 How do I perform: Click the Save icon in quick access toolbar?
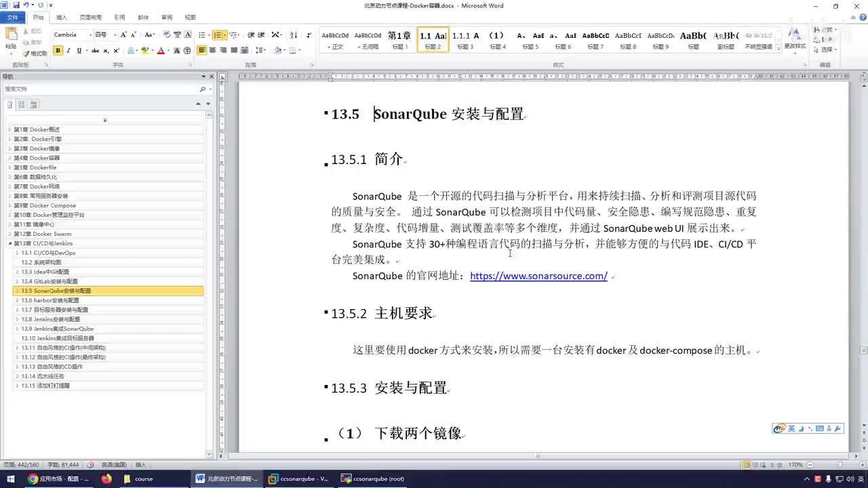(x=16, y=5)
